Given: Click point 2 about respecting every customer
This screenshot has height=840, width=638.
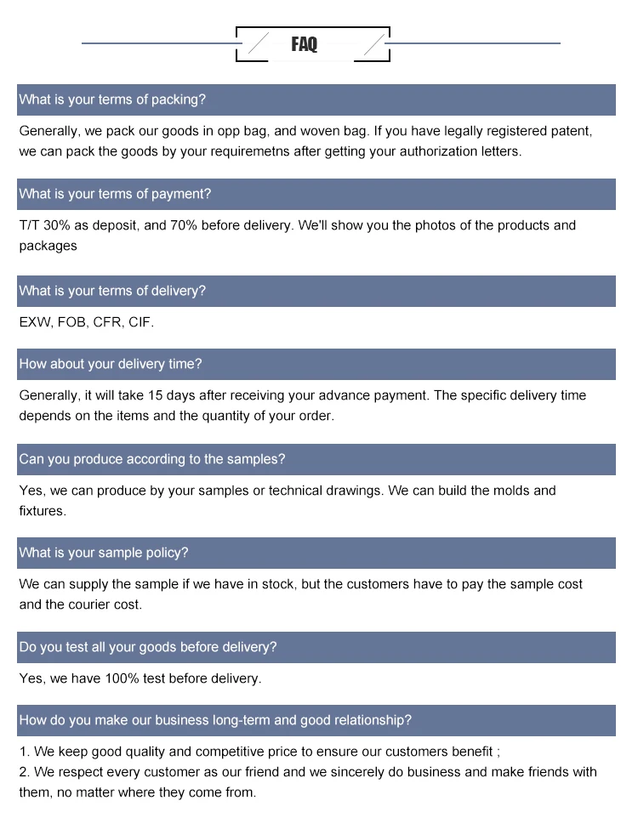Looking at the screenshot, I should (x=308, y=782).
